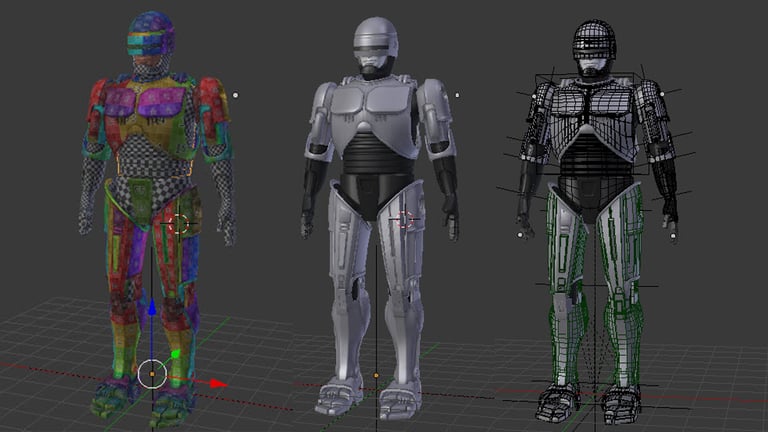Select white dot at wireframe model's left-side hand
Screen dimensions: 768x432
[x=520, y=235]
